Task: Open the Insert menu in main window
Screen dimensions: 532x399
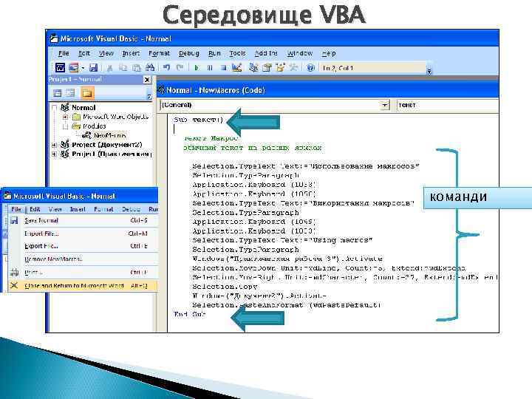Action: point(131,53)
